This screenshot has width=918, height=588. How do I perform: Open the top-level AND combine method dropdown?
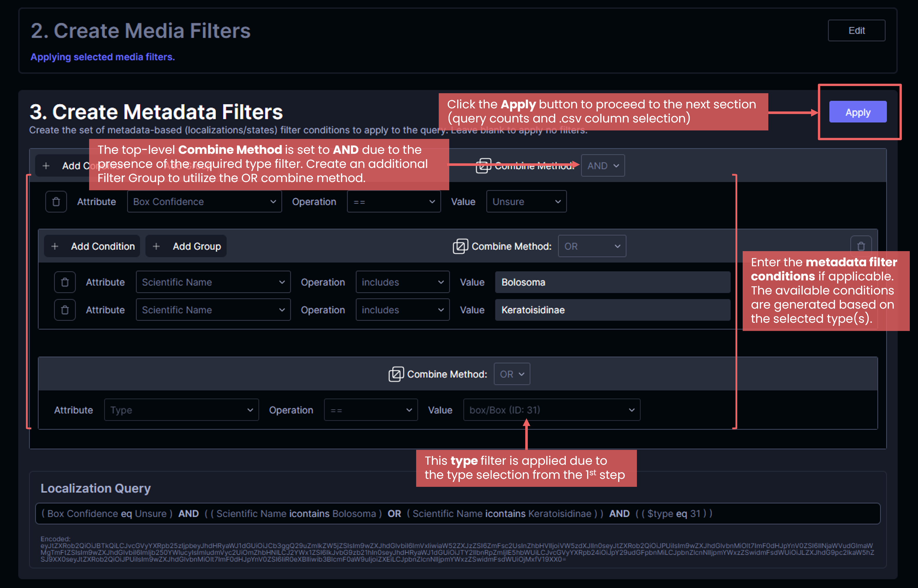(x=603, y=166)
